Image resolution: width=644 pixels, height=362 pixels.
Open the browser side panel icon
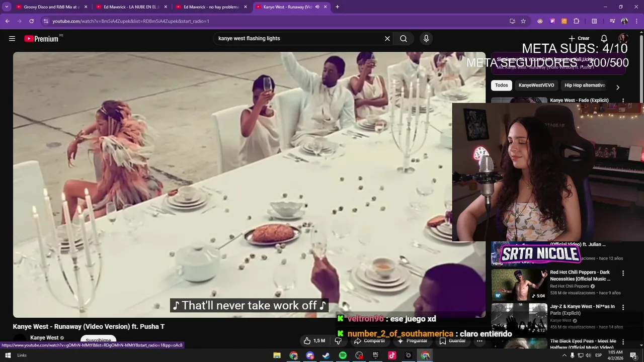pos(594,21)
